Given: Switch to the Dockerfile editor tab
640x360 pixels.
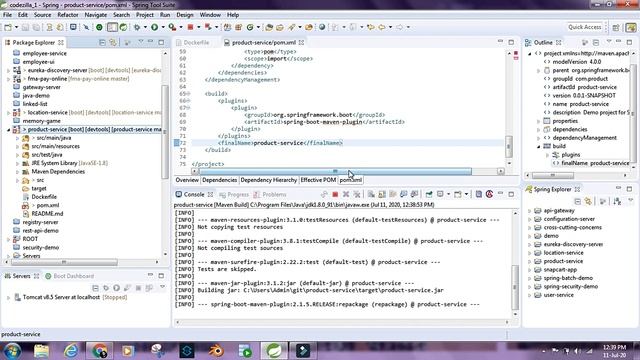Looking at the screenshot, I should coord(192,42).
